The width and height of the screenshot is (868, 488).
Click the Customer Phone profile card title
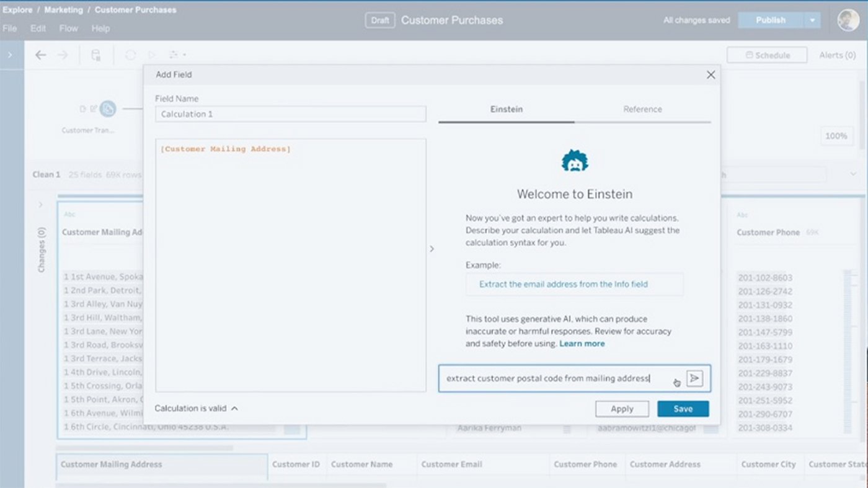click(769, 233)
